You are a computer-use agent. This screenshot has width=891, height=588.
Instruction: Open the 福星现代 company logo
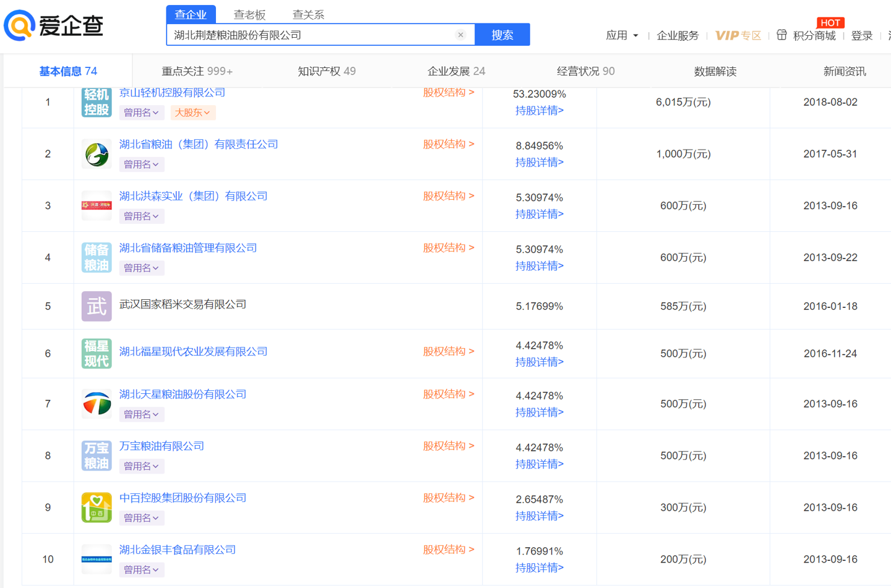click(x=97, y=354)
